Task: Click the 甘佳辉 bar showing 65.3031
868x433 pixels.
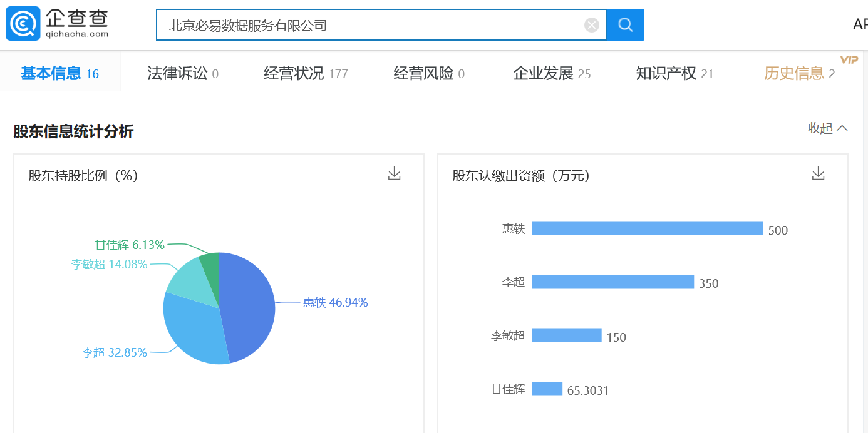Action: [547, 389]
